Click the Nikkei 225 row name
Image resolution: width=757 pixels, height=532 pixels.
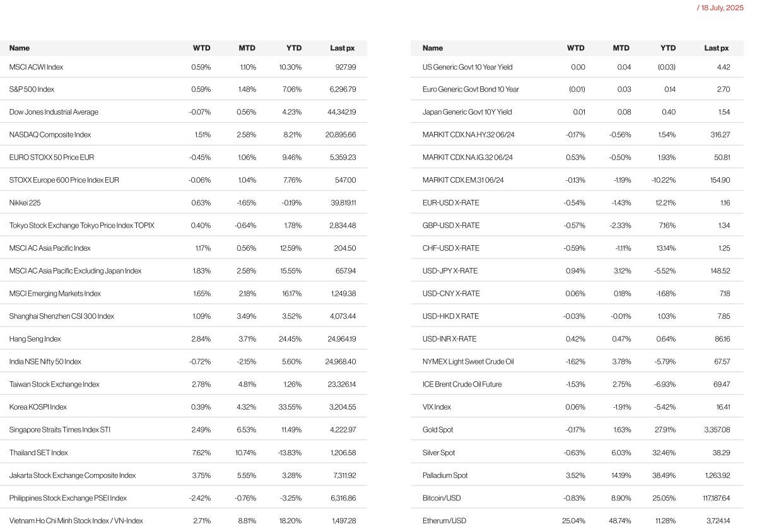pyautogui.click(x=25, y=203)
